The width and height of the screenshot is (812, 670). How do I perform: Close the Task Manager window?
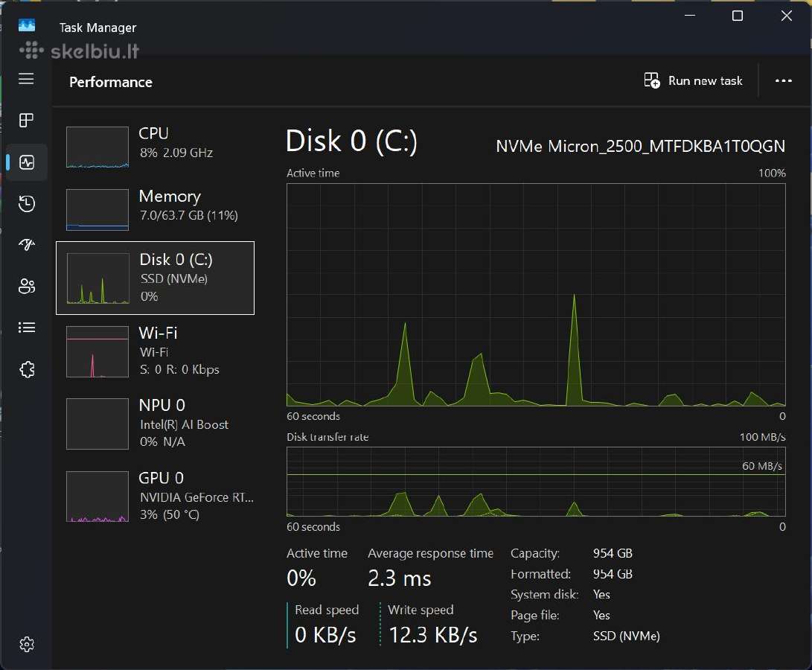(x=786, y=16)
